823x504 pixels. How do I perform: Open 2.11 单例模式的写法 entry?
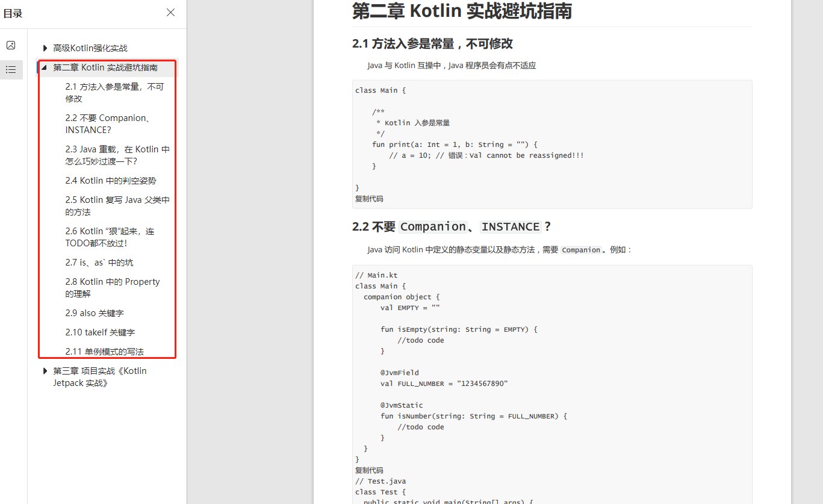coord(105,352)
